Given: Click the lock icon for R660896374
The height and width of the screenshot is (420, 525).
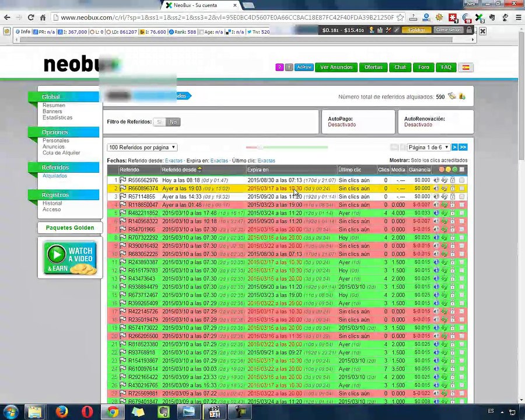Looking at the screenshot, I should pos(453,188).
